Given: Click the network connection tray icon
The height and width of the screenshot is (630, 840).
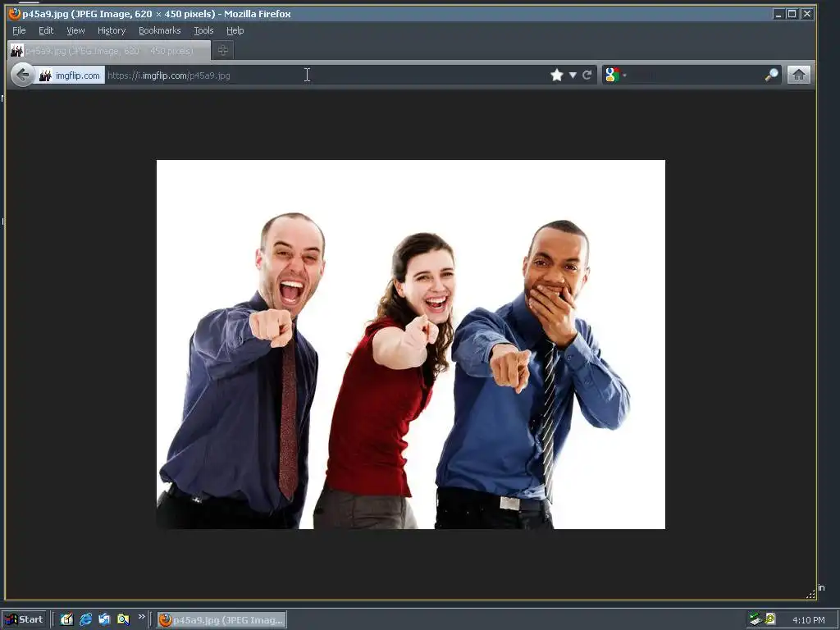Looking at the screenshot, I should pos(756,619).
